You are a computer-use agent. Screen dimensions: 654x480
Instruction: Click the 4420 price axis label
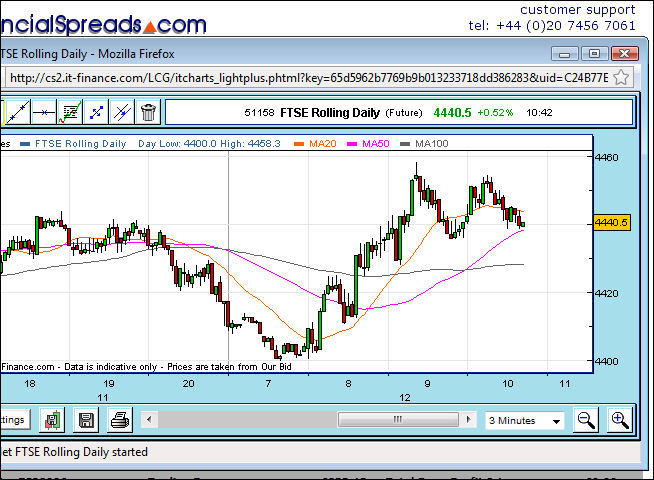pos(606,294)
